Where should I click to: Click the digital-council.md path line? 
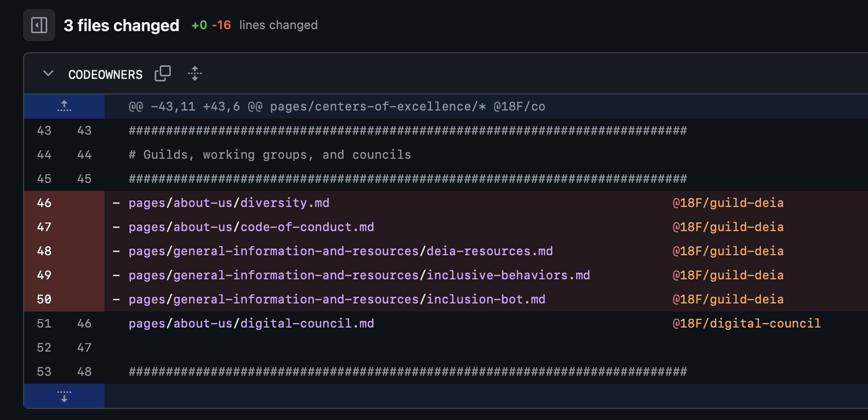251,324
